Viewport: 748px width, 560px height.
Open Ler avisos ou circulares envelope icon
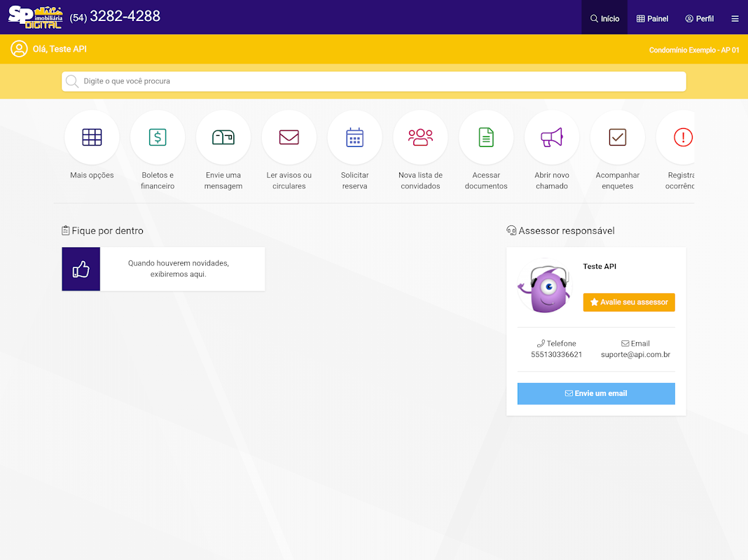coord(289,137)
